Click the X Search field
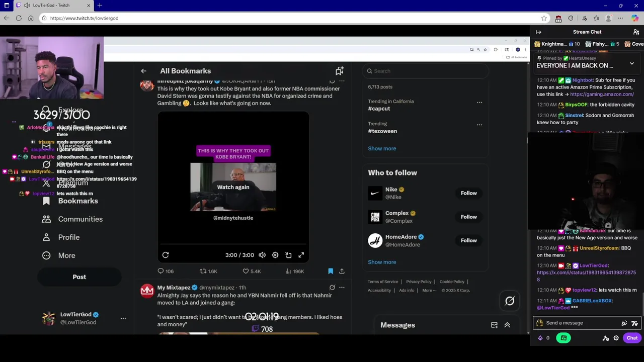 click(x=426, y=71)
